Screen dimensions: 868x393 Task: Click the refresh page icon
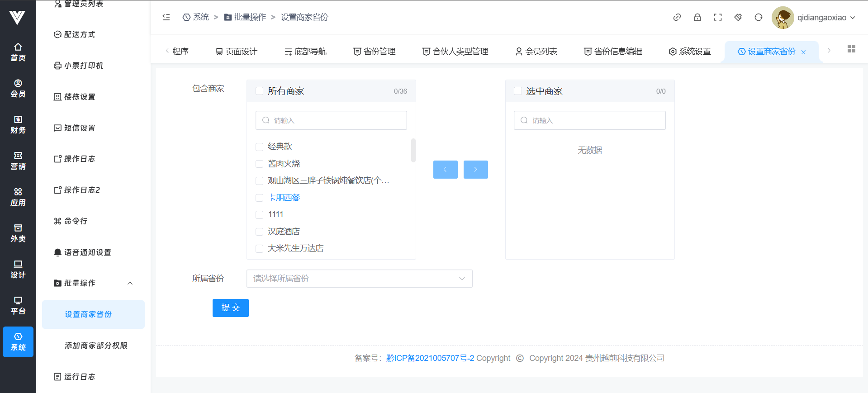coord(758,17)
